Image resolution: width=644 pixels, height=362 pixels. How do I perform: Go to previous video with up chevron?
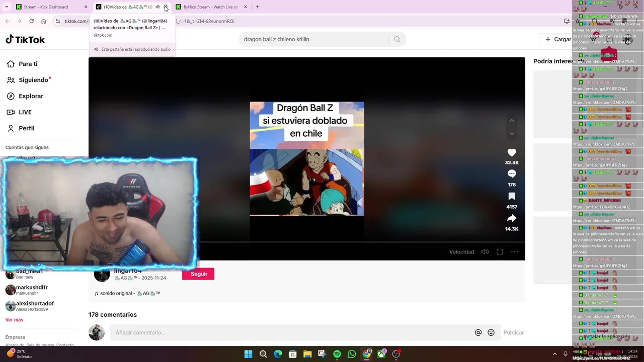[x=512, y=121]
